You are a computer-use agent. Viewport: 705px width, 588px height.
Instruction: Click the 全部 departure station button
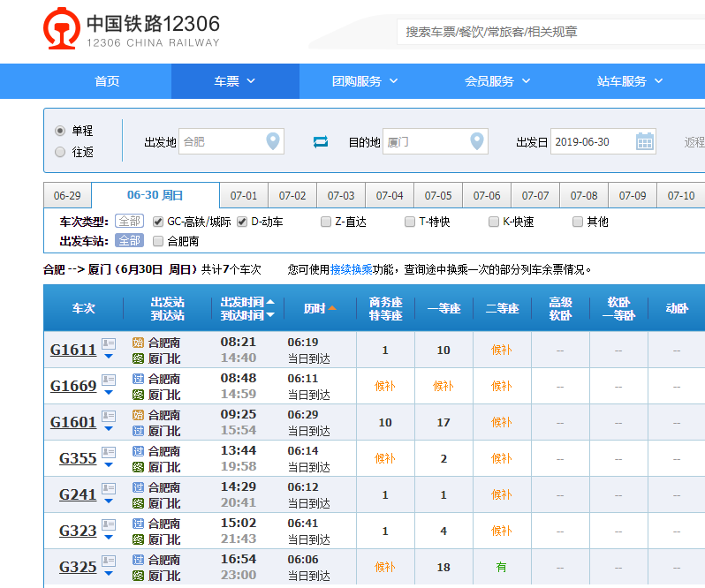point(130,241)
